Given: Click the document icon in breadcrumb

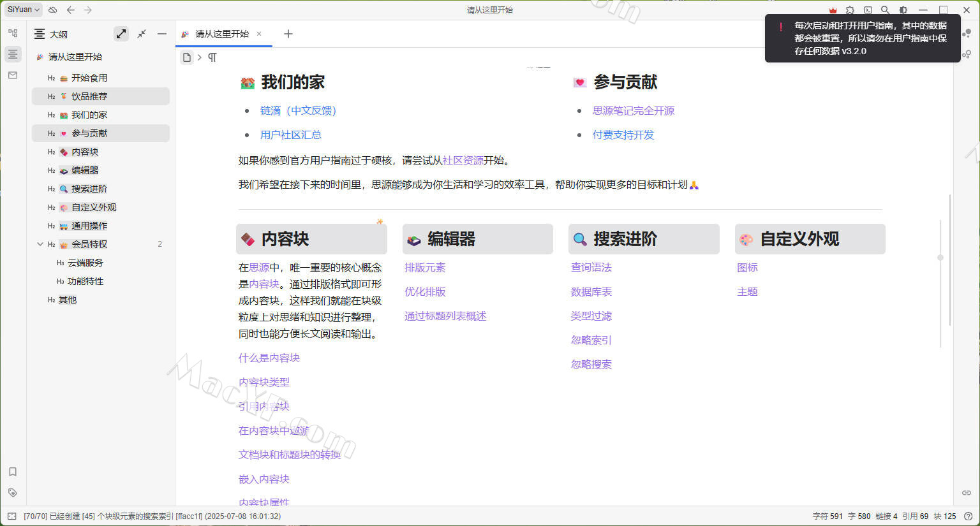Looking at the screenshot, I should pyautogui.click(x=187, y=57).
